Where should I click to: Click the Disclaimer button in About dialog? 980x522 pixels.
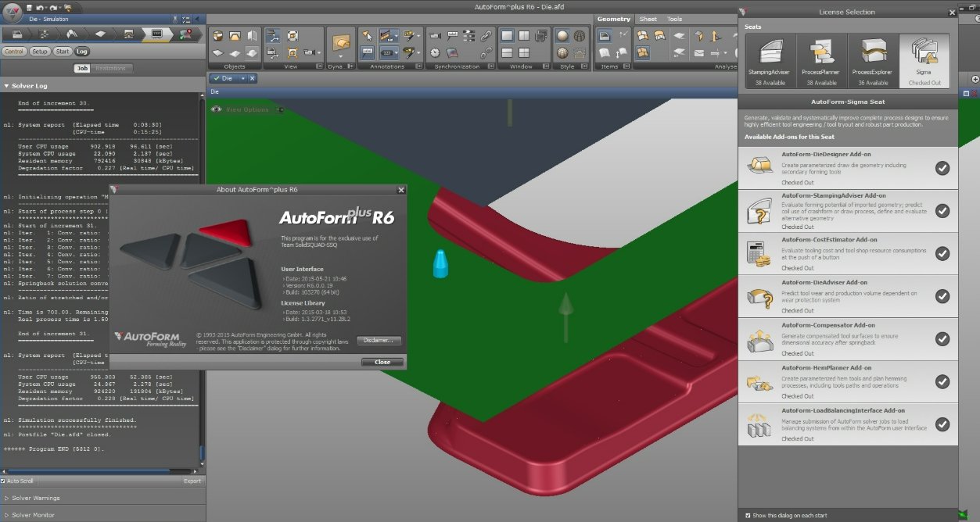pos(380,341)
